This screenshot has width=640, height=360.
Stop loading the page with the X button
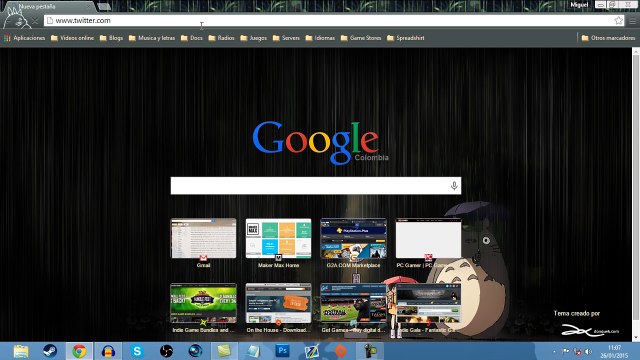36,21
